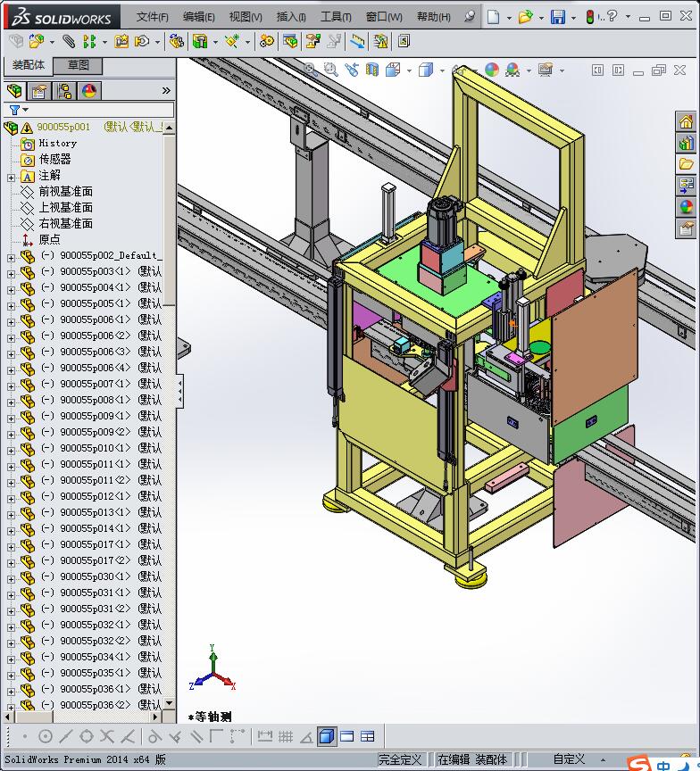The image size is (700, 771).
Task: Open the ConfigurationManager tab icon
Action: [x=64, y=91]
